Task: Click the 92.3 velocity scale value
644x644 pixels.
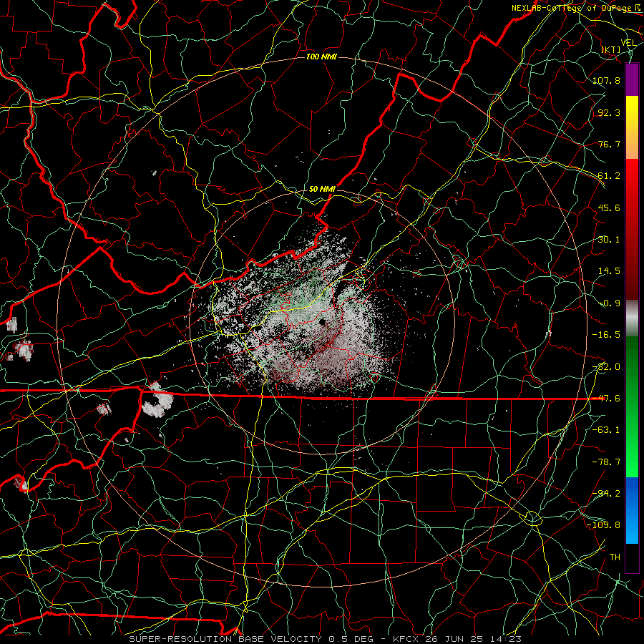Action: (x=609, y=112)
